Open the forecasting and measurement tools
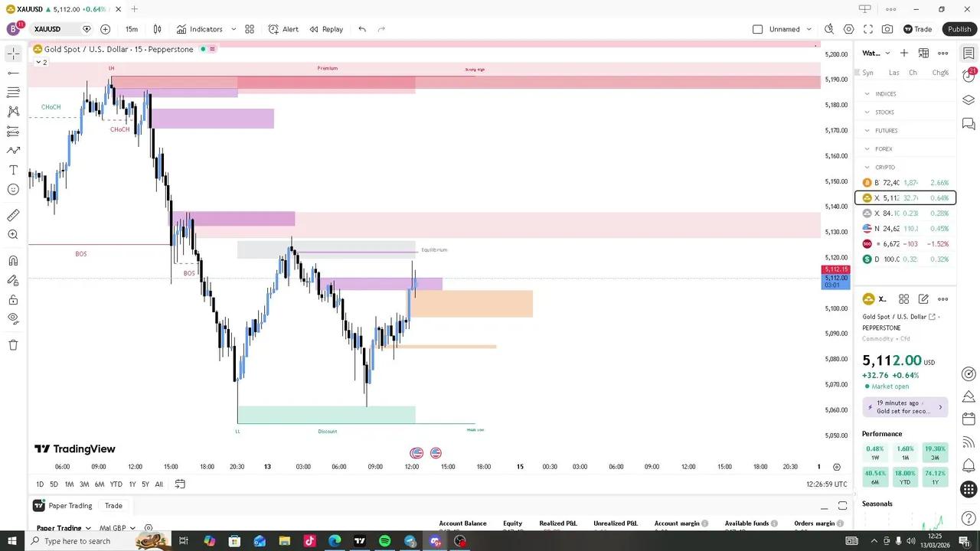Screen dimensions: 980x551 13,132
